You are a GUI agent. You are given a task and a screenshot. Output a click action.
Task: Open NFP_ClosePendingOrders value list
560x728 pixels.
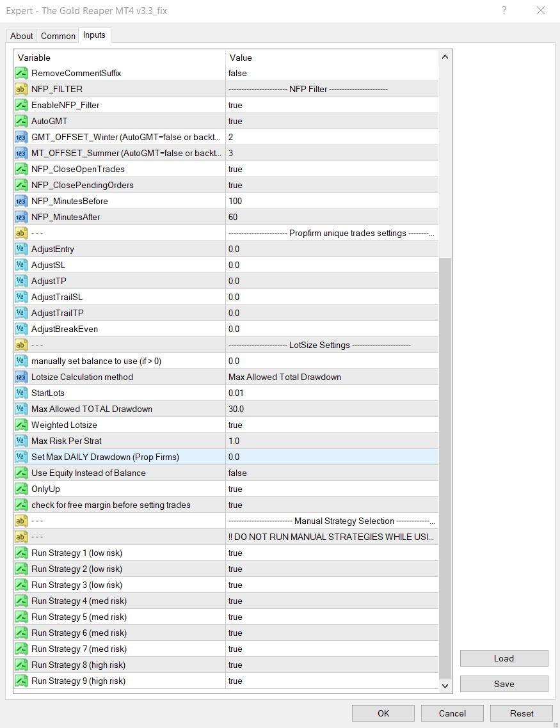(332, 186)
